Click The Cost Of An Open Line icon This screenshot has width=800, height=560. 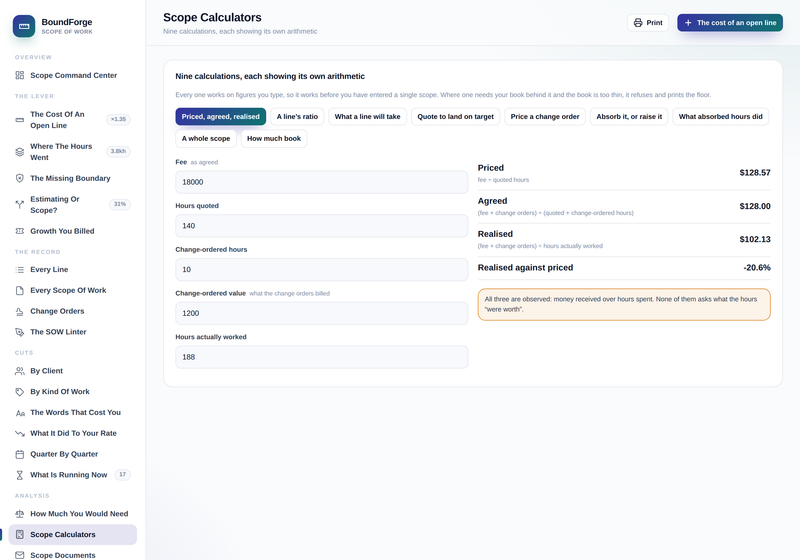pyautogui.click(x=19, y=120)
